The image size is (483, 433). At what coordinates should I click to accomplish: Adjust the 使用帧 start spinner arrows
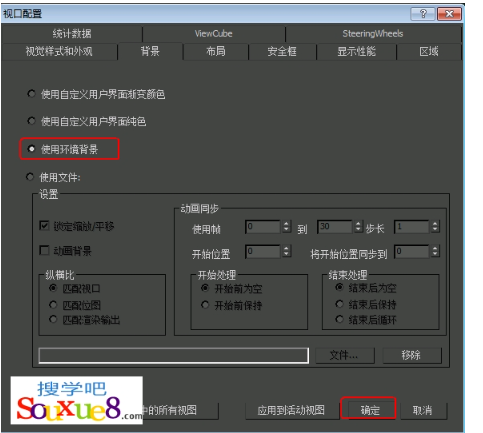point(287,227)
